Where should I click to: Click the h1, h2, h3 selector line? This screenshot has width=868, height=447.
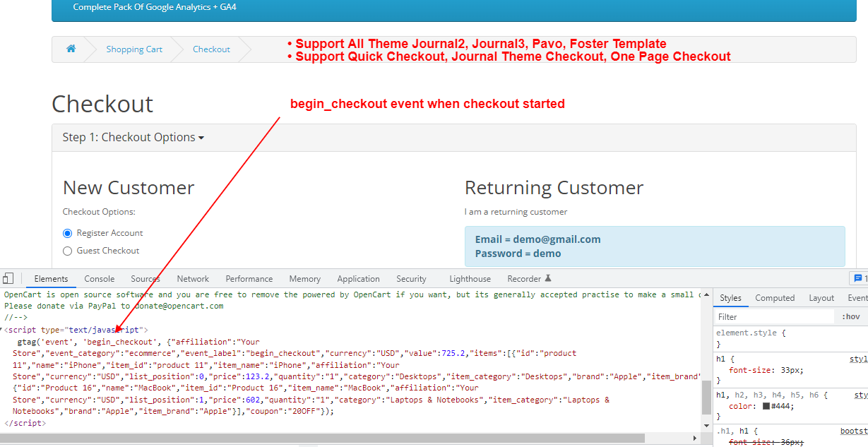click(772, 395)
